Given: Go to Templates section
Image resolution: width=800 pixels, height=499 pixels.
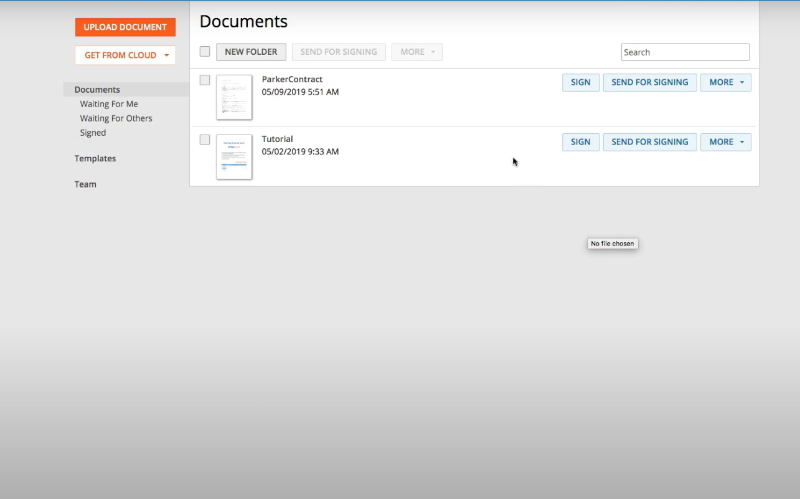Looking at the screenshot, I should pos(95,158).
